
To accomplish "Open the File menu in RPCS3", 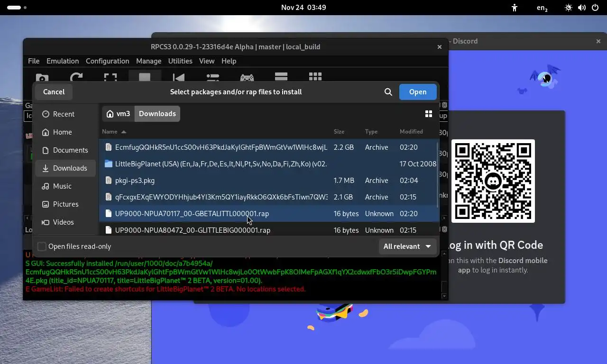I will pyautogui.click(x=34, y=61).
